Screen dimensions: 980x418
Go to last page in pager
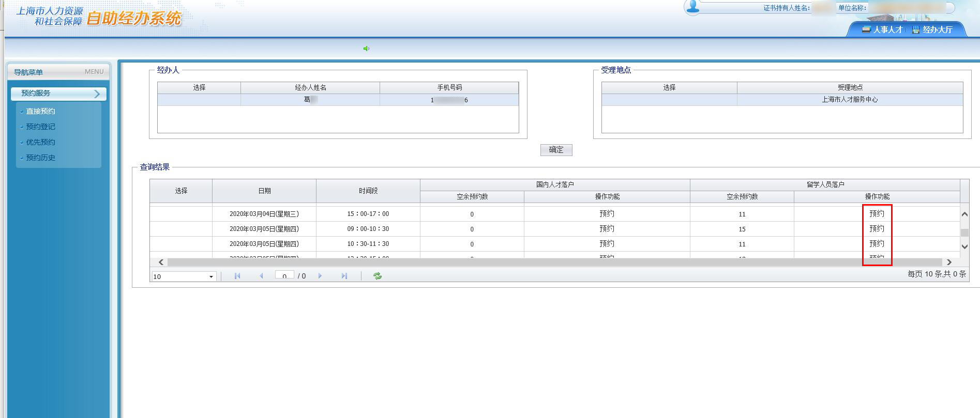tap(344, 276)
